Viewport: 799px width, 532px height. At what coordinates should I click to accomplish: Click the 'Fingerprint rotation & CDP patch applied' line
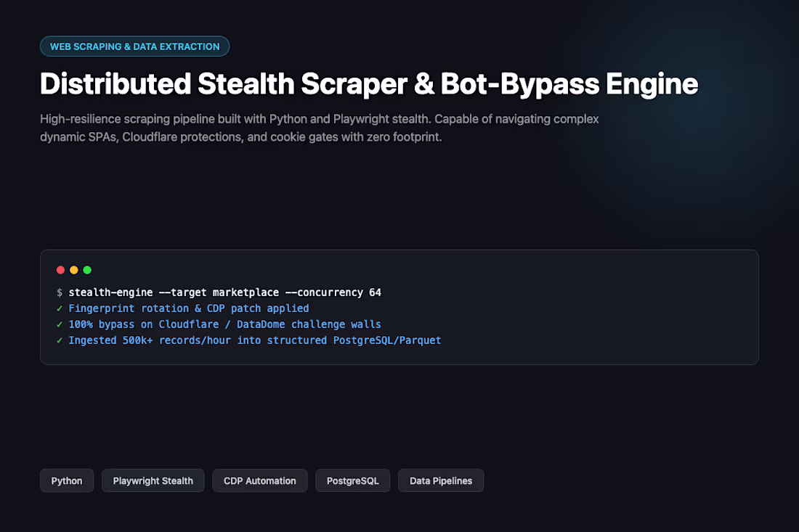(x=189, y=308)
